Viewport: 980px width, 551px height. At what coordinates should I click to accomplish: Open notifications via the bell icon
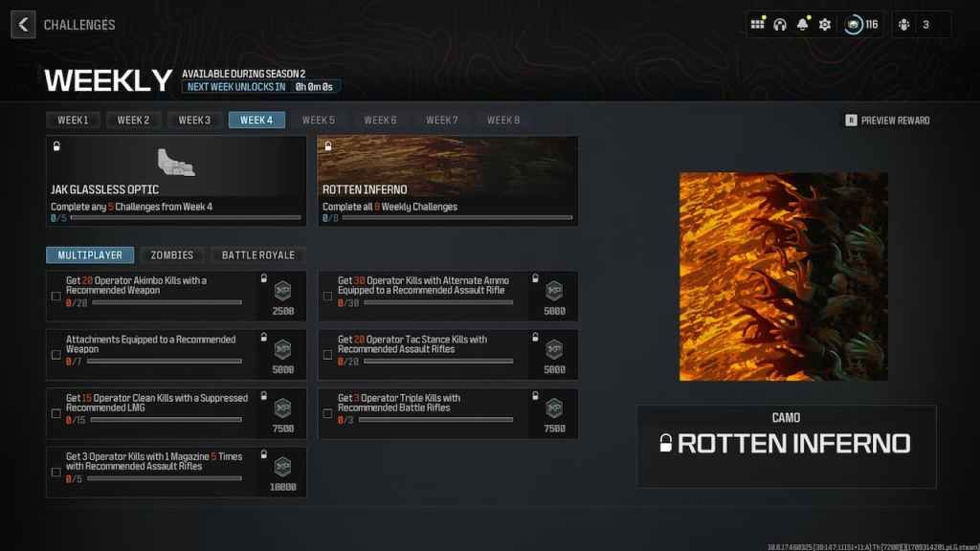click(x=803, y=24)
